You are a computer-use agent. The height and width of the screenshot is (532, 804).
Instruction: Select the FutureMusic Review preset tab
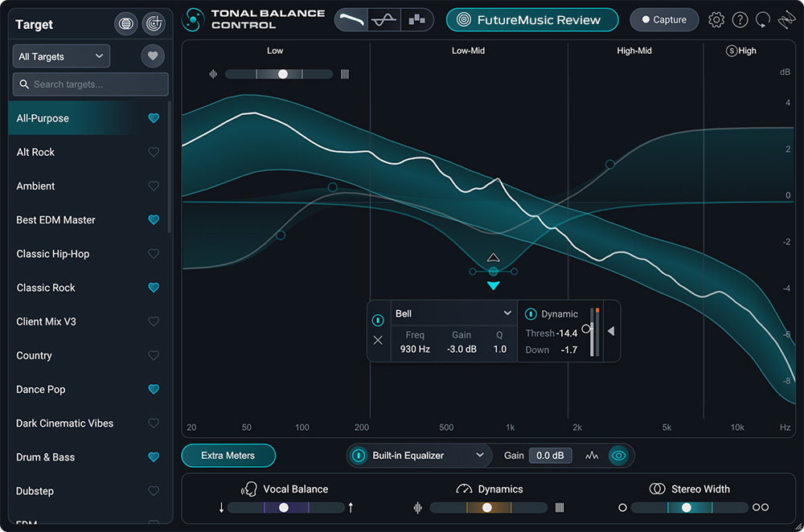point(531,18)
